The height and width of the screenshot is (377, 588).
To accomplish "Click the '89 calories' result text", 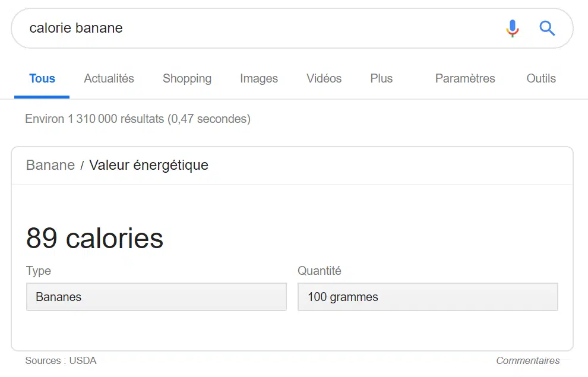I will click(x=95, y=239).
